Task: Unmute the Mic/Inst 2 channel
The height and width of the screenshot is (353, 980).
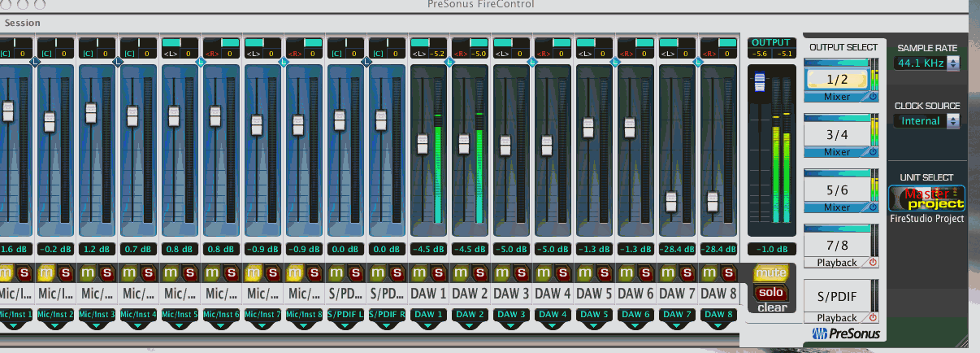Action: (x=47, y=272)
